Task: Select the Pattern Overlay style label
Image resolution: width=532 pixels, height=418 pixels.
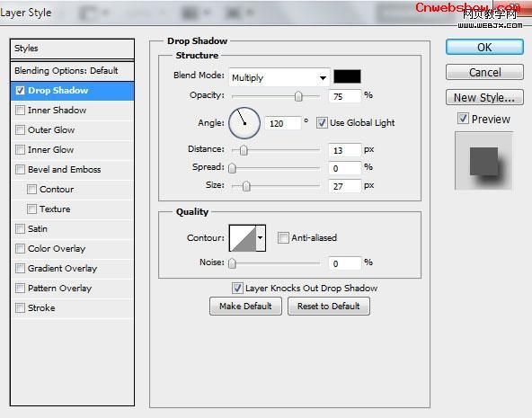Action: (59, 288)
